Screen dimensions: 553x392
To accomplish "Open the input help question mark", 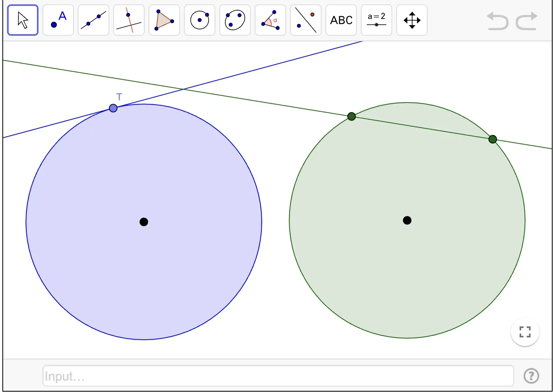I will pos(531,376).
